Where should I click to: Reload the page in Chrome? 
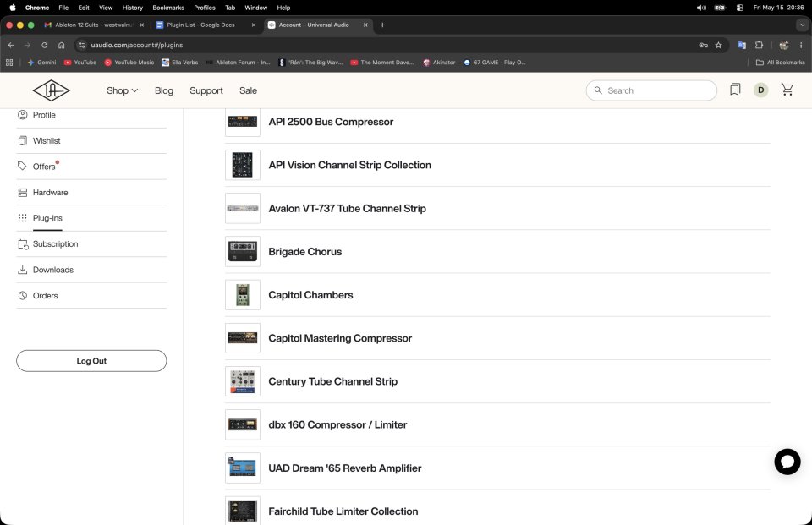coord(45,45)
